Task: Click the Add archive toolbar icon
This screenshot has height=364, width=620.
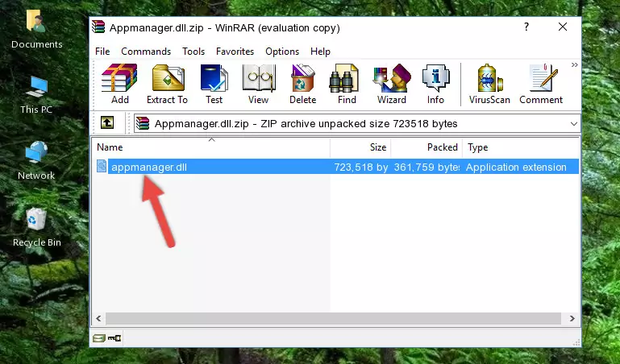Action: point(119,84)
